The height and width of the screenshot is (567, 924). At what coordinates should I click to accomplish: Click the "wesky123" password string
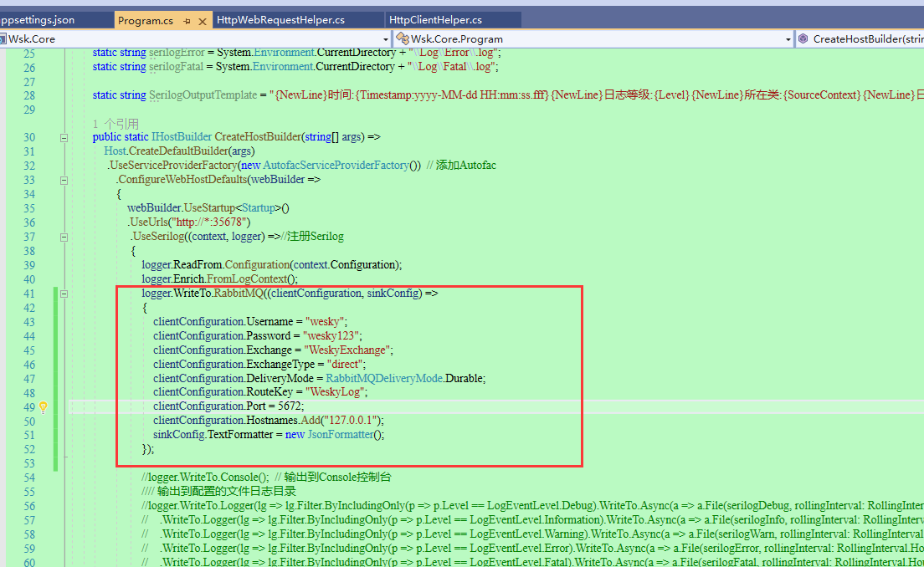coord(331,335)
